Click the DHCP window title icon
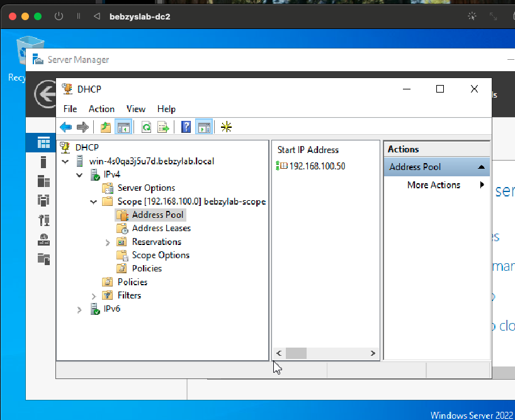515x420 pixels. pyautogui.click(x=67, y=89)
